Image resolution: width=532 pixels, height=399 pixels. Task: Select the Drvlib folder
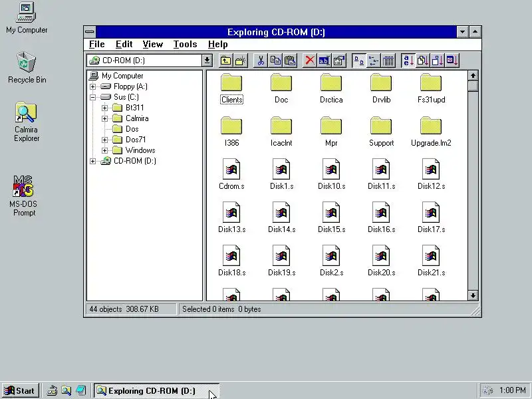tap(381, 89)
